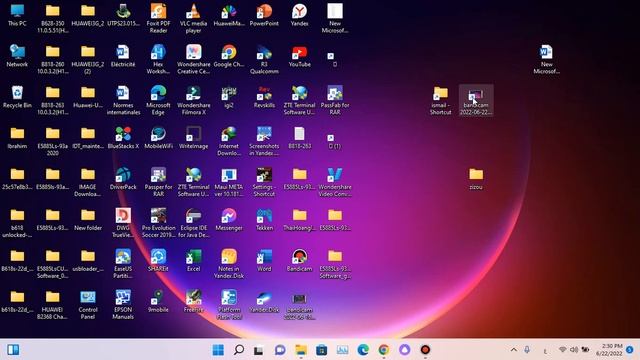Select the DWG TrueView shortcut
Image resolution: width=640 pixels, height=360 pixels.
(123, 222)
